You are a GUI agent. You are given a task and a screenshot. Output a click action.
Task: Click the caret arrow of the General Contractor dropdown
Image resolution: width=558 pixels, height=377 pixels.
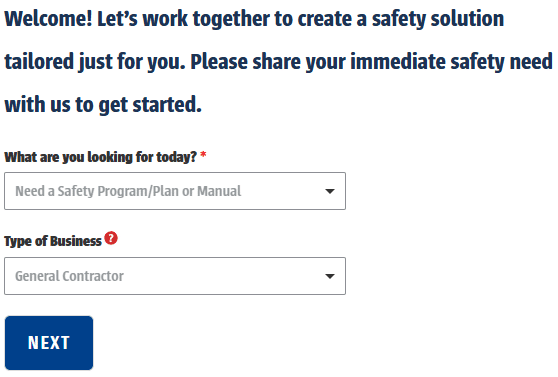click(x=330, y=276)
